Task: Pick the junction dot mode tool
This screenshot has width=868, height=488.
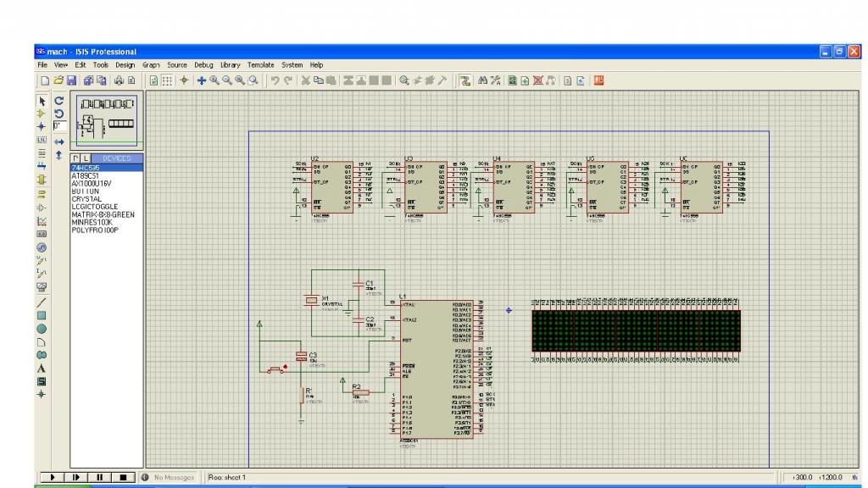Action: point(42,127)
